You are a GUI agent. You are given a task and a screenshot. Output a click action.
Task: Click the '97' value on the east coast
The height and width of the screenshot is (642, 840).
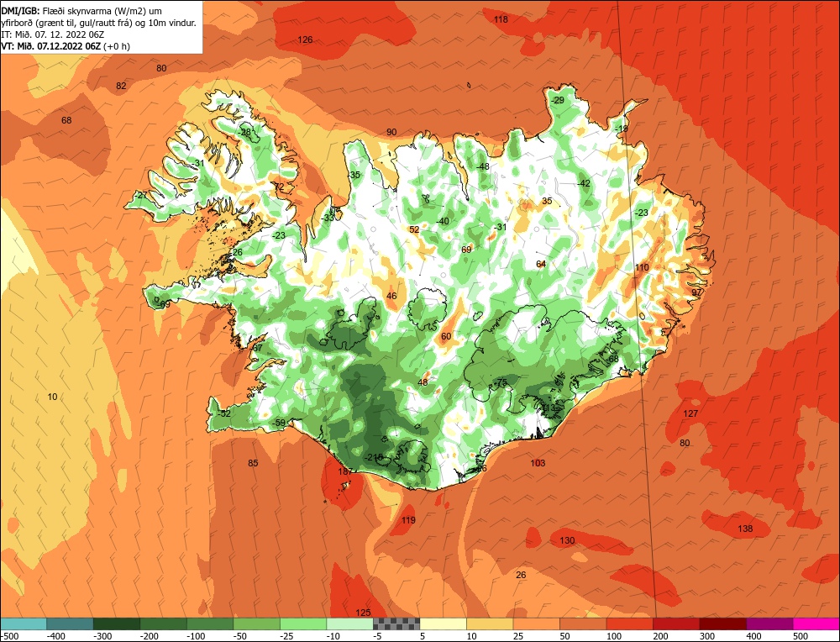coord(696,292)
